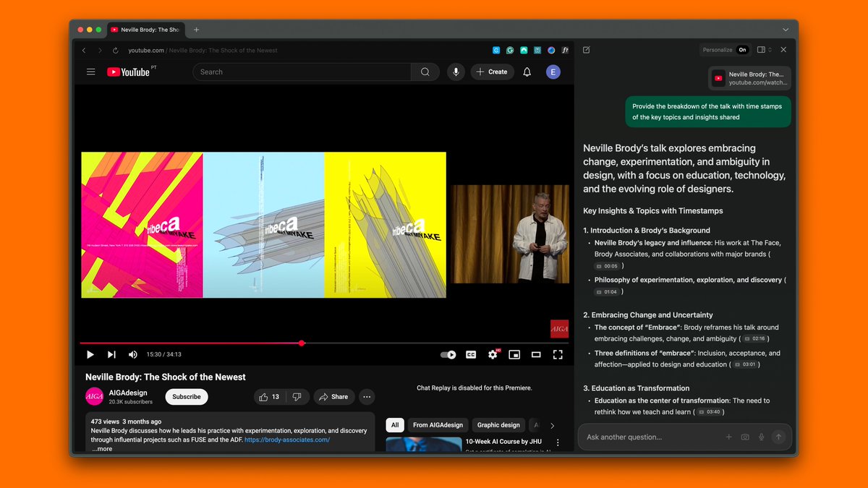Go back in the browser
The image size is (868, 488).
pyautogui.click(x=84, y=50)
